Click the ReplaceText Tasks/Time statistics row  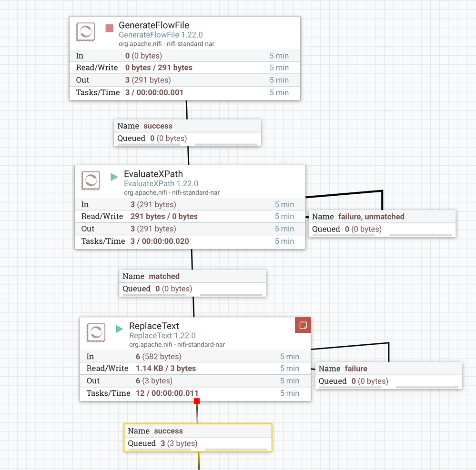195,393
